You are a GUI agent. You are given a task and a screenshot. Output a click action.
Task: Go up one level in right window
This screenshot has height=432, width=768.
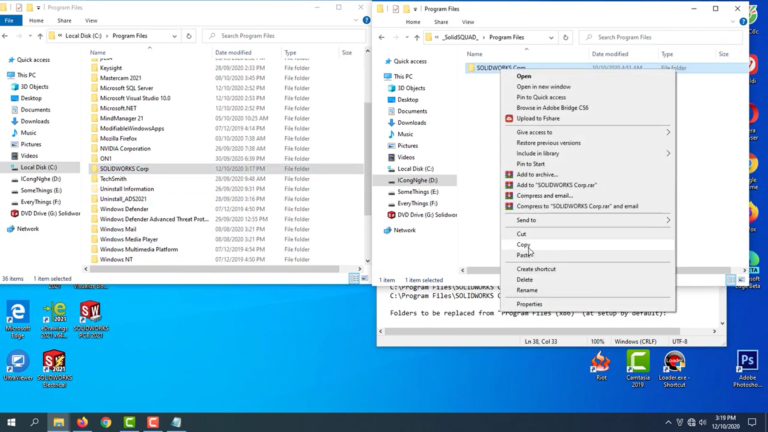(x=417, y=37)
